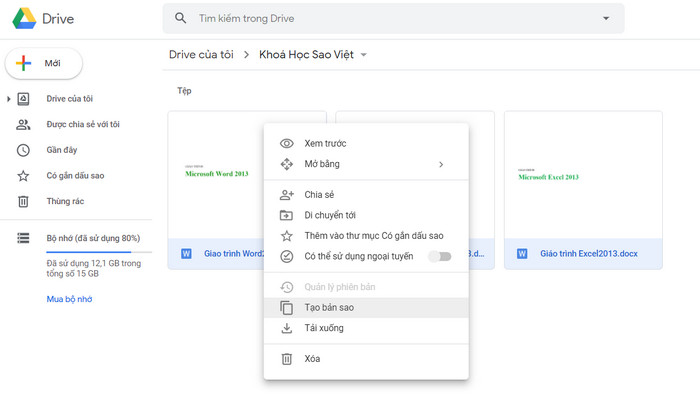Expand the 'Drive của tôi' tree arrow
This screenshot has height=398, width=700.
[8, 99]
